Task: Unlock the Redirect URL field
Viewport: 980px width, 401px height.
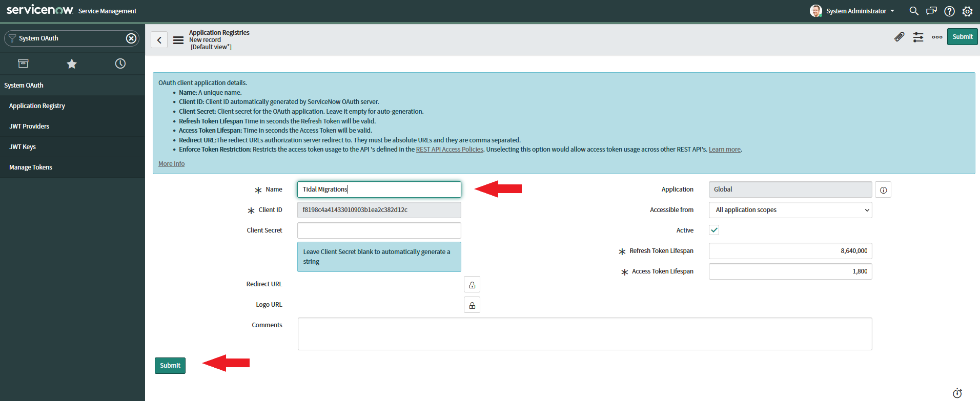Action: tap(472, 285)
